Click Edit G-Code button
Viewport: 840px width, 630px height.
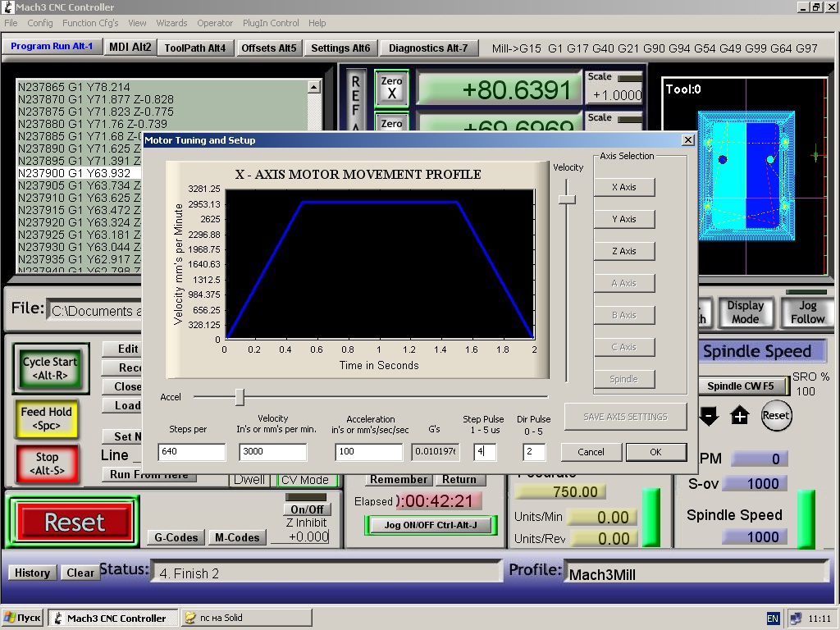(121, 349)
